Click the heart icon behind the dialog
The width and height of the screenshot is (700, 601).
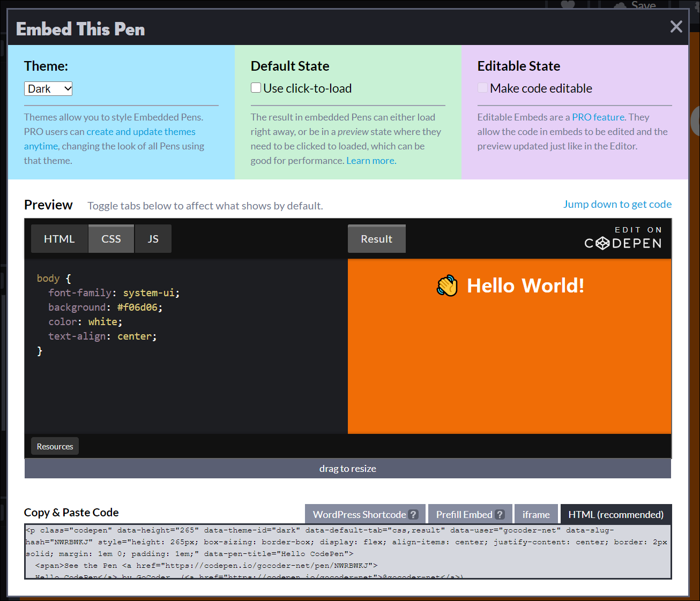(x=568, y=4)
